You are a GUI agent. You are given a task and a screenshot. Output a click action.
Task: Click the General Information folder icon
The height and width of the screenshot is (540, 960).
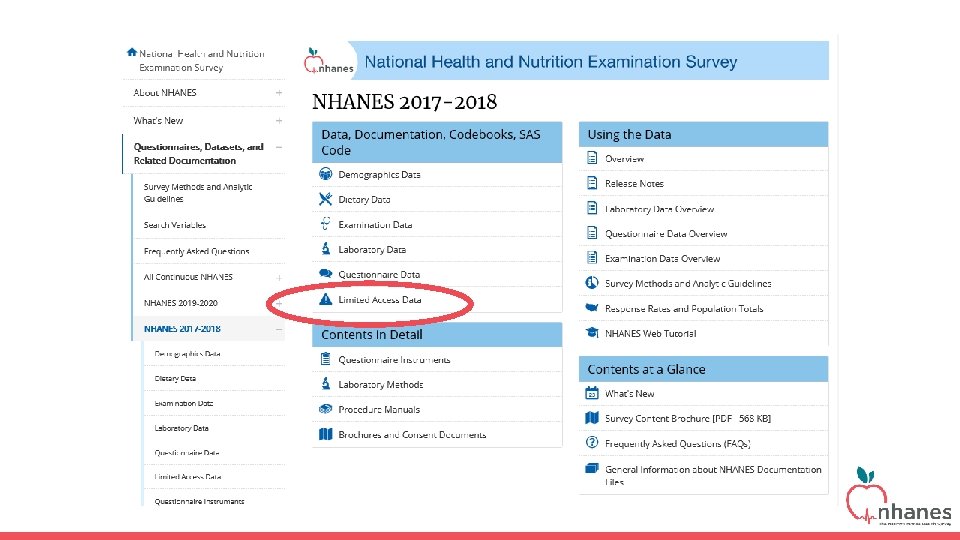(592, 468)
